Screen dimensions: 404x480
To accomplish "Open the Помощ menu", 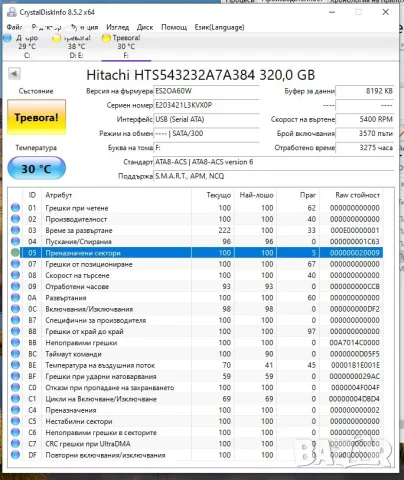I will [174, 27].
